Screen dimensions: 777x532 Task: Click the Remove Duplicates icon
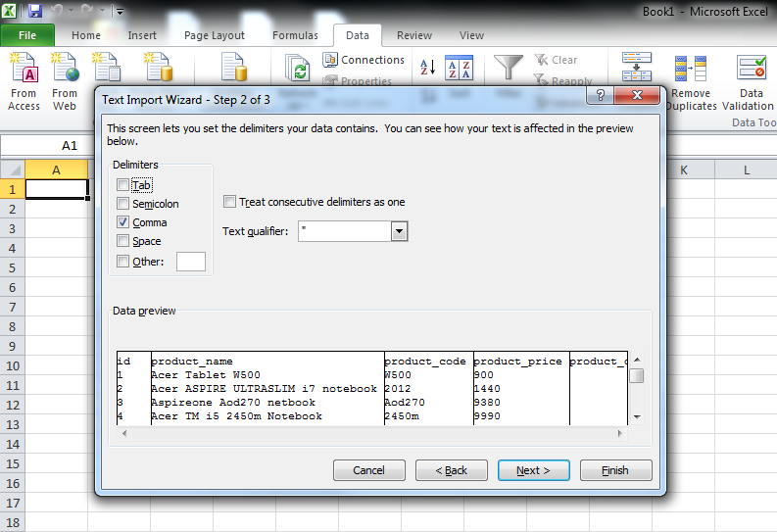[x=692, y=82]
